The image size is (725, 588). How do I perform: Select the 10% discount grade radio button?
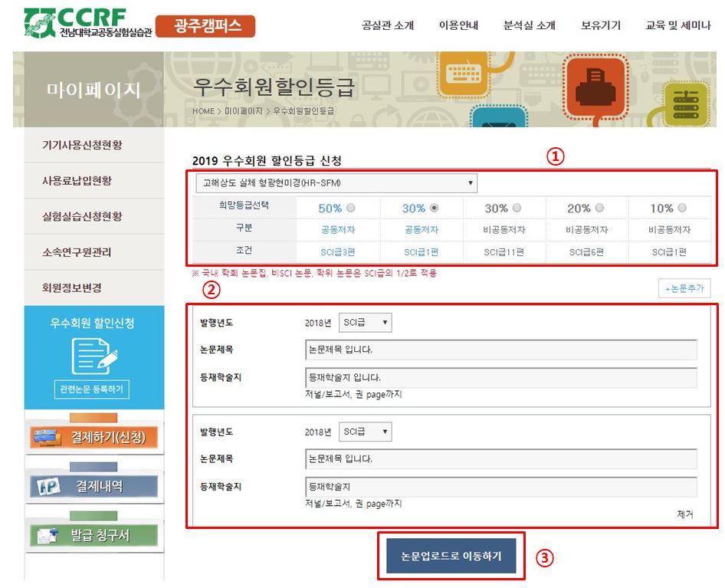[x=682, y=208]
